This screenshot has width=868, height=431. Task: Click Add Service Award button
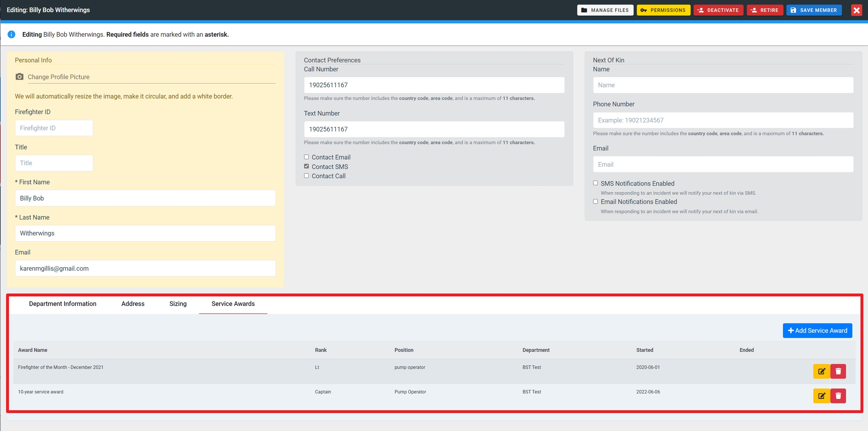tap(817, 330)
